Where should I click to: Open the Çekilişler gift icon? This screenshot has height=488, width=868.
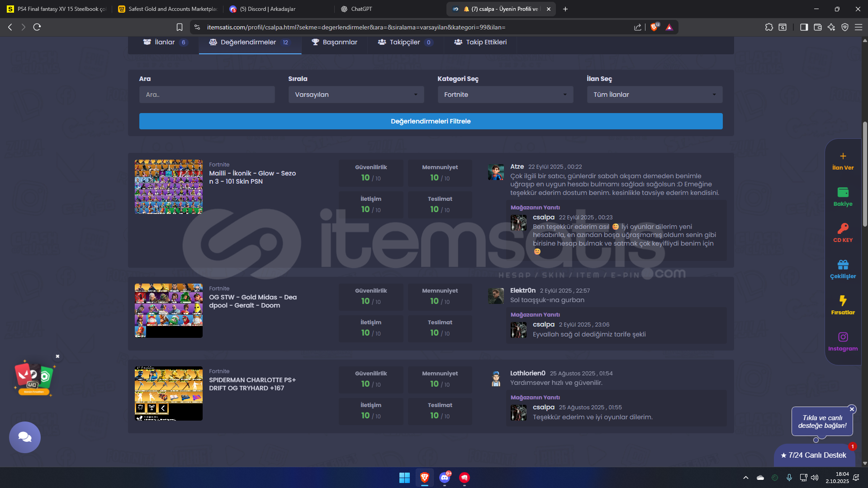pyautogui.click(x=843, y=265)
